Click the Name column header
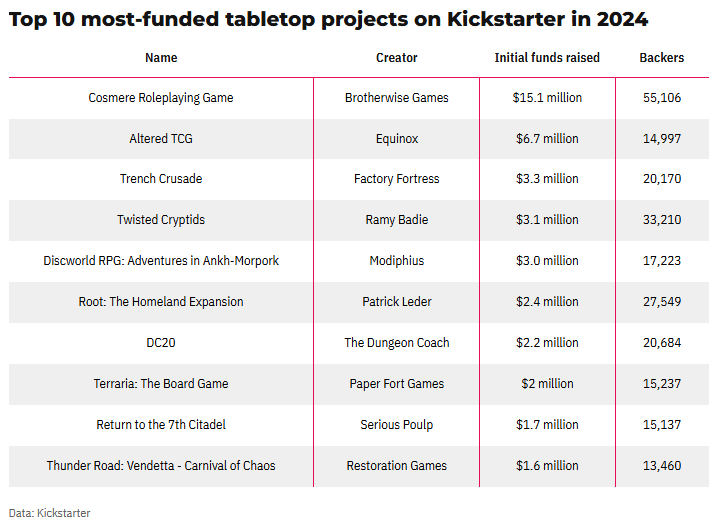 [x=161, y=58]
